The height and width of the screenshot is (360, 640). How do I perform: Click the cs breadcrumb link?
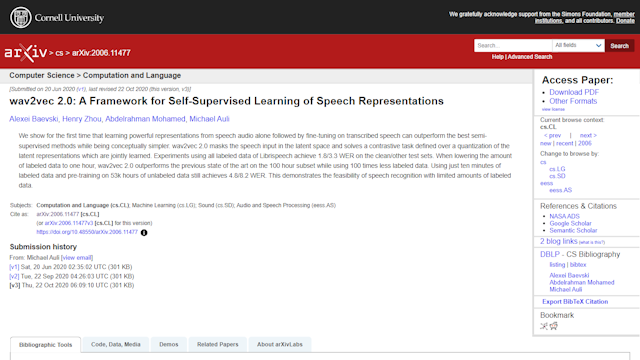click(x=59, y=53)
